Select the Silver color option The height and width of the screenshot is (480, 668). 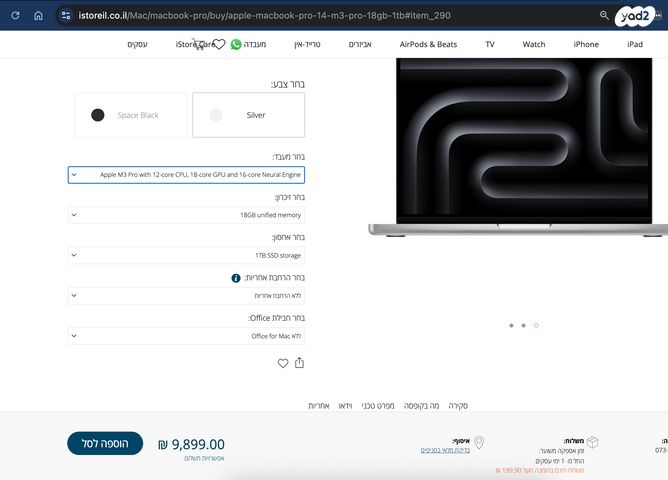(x=248, y=115)
